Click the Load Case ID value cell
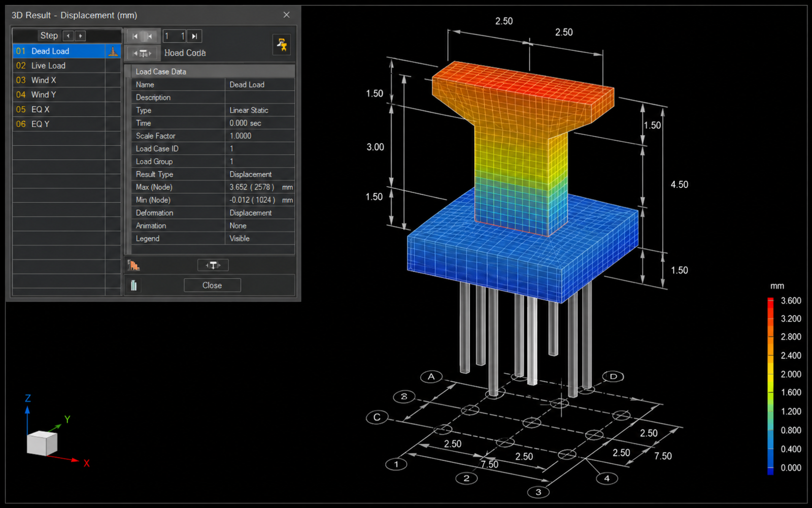The image size is (812, 508). pos(259,149)
